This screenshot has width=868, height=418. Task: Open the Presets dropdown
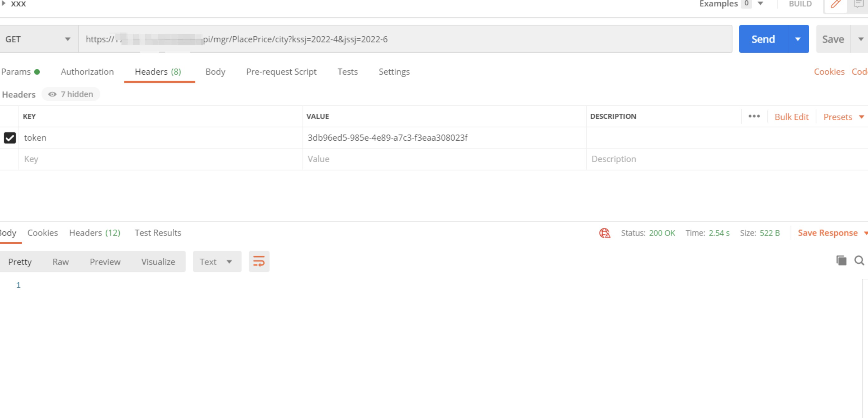(x=843, y=117)
